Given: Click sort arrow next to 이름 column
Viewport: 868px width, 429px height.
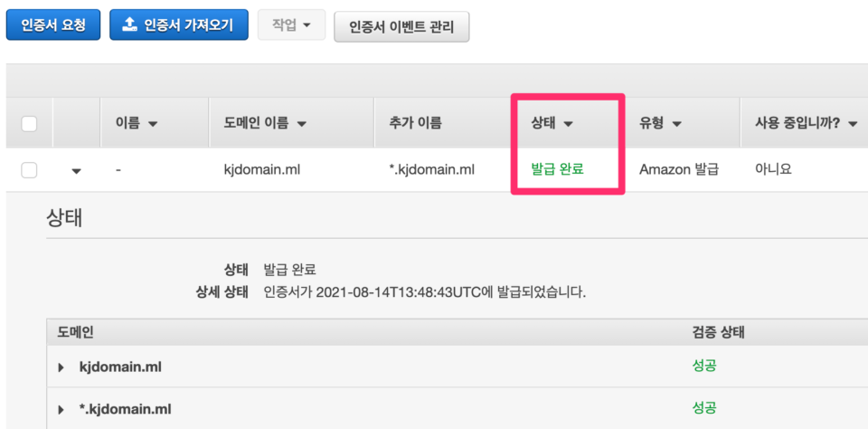Looking at the screenshot, I should [x=154, y=124].
